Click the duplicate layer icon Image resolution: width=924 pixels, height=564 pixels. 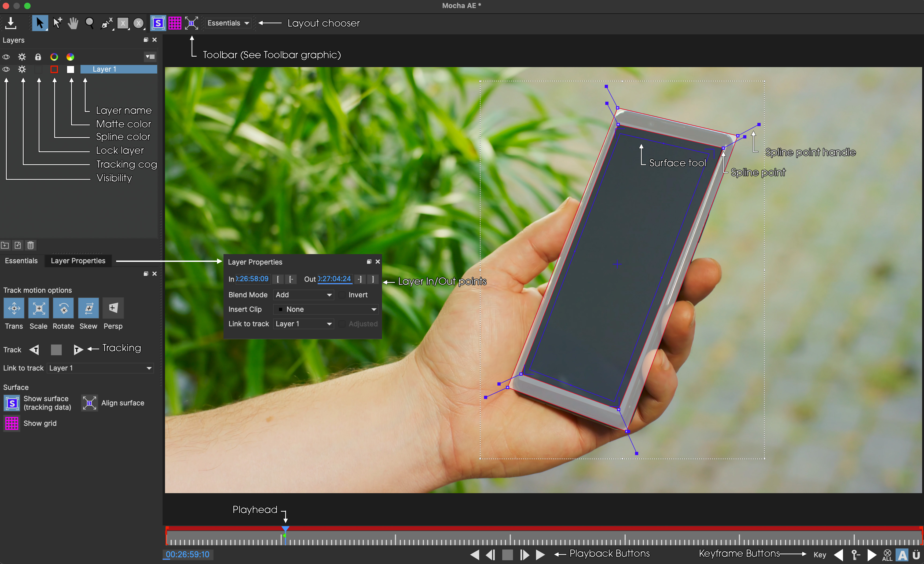point(18,245)
